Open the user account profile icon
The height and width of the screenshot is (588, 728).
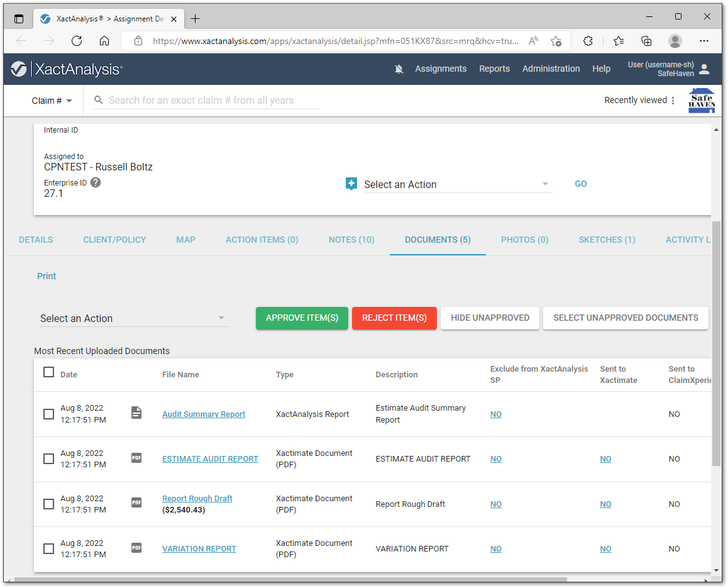point(704,69)
